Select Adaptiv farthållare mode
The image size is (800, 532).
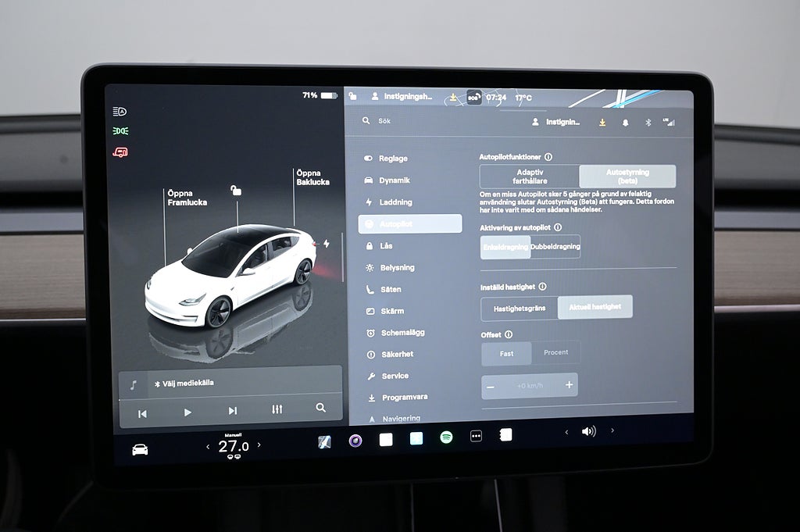(x=530, y=177)
